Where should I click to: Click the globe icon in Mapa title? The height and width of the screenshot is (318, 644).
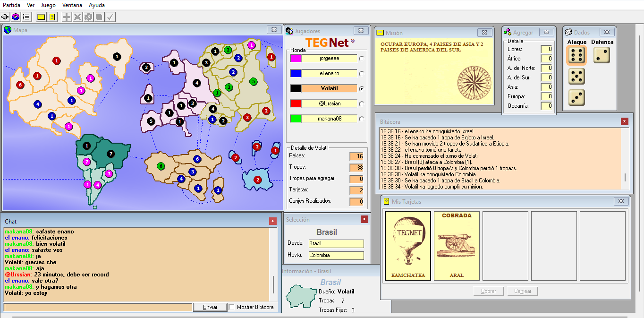(8, 30)
